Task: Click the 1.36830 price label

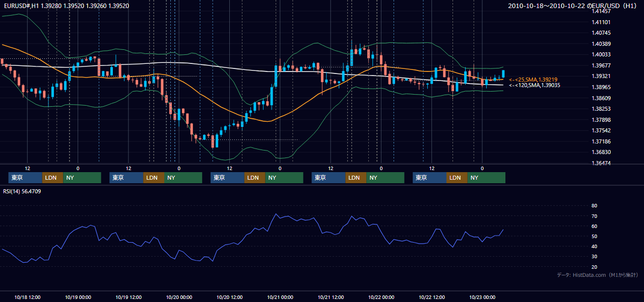Action: [x=601, y=152]
